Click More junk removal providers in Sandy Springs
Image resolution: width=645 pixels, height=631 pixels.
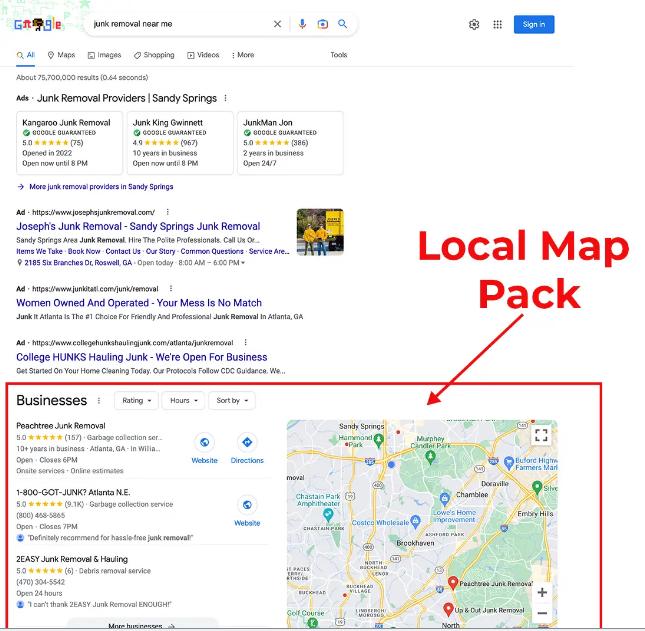coord(101,187)
